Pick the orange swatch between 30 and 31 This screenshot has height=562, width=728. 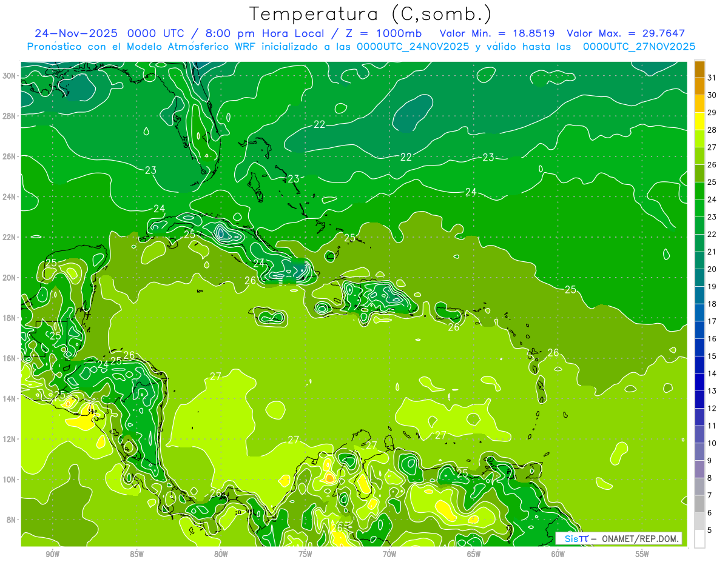(700, 86)
